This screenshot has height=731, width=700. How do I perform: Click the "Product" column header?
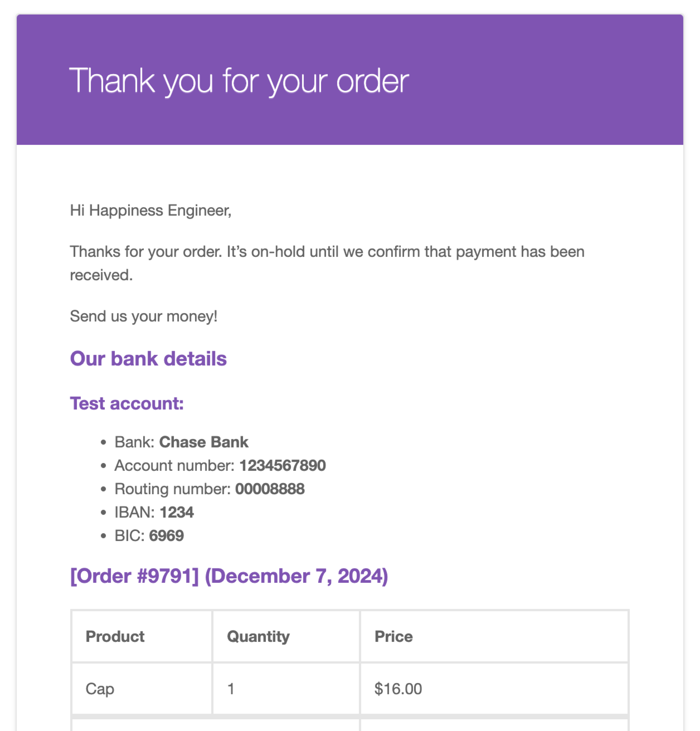pyautogui.click(x=115, y=637)
